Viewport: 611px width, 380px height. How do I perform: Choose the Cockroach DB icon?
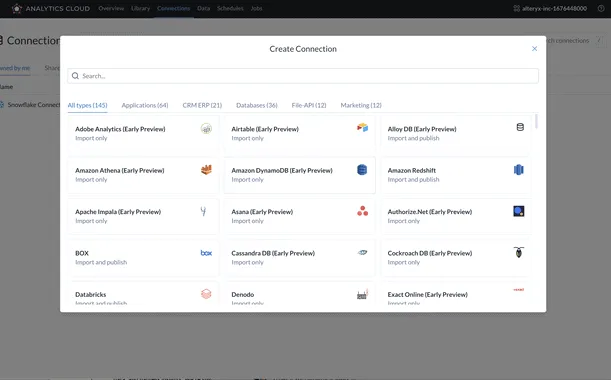[519, 252]
